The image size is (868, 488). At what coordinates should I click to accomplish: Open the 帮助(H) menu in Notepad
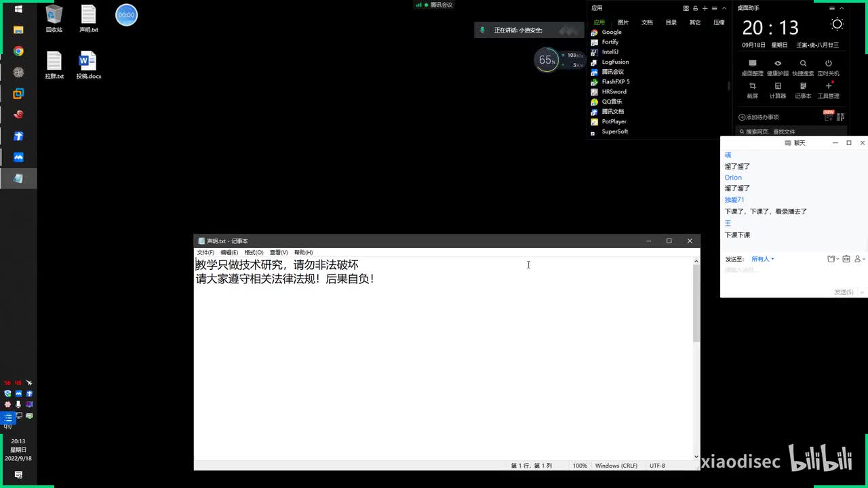303,252
